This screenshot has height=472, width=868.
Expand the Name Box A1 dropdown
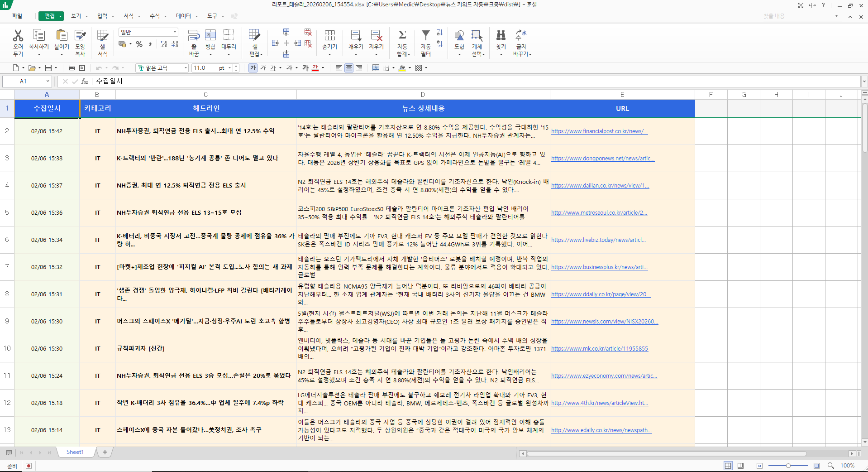[48, 81]
